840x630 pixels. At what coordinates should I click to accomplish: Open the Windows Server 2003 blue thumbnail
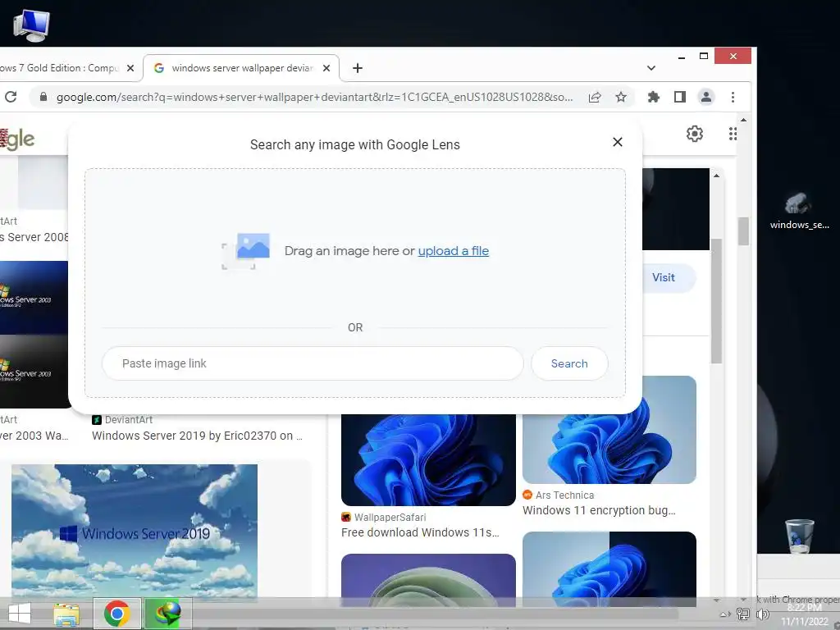[34, 298]
